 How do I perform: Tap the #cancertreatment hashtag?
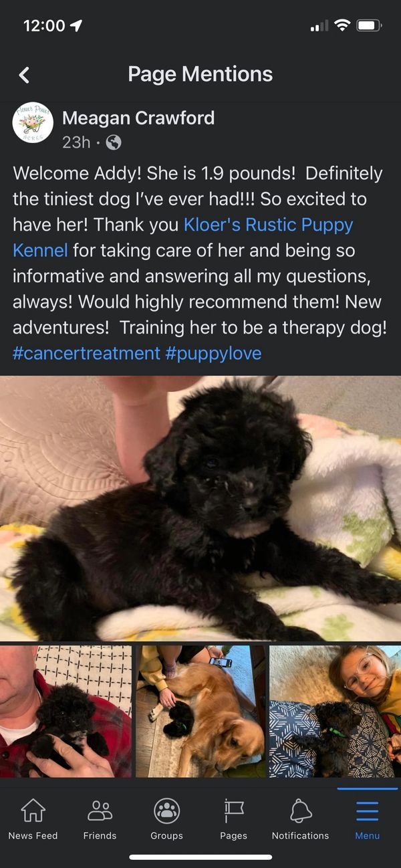(x=86, y=353)
